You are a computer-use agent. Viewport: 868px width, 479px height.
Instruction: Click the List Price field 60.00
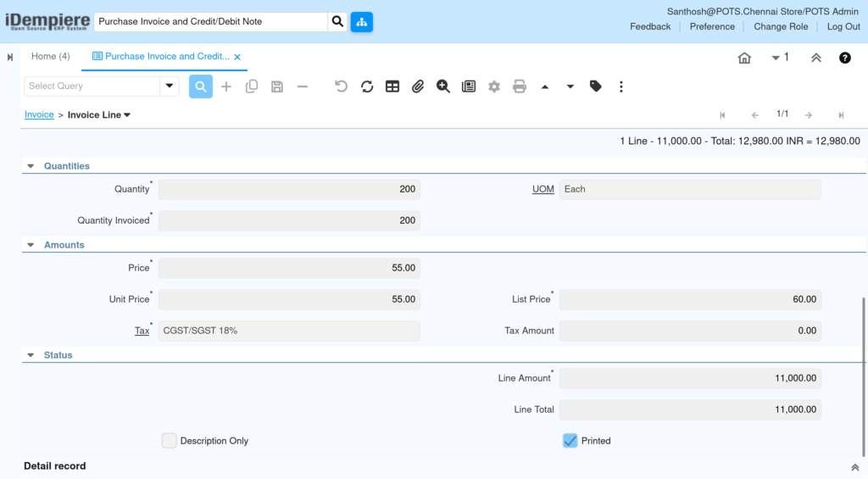pos(690,299)
